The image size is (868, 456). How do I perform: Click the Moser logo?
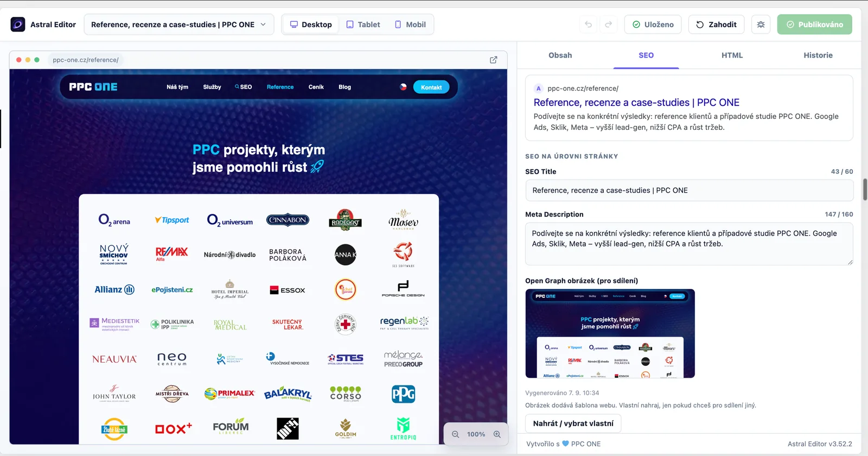(403, 220)
